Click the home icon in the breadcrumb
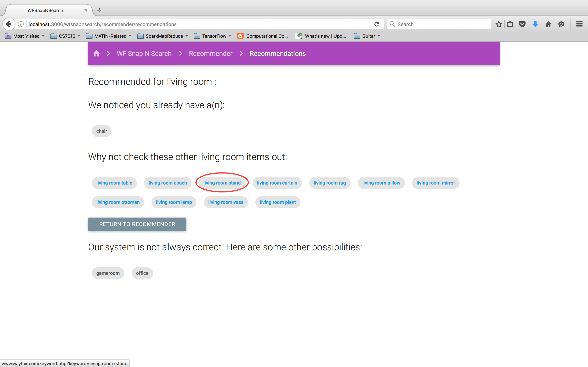Screen dimensions: 588x367 (x=96, y=53)
